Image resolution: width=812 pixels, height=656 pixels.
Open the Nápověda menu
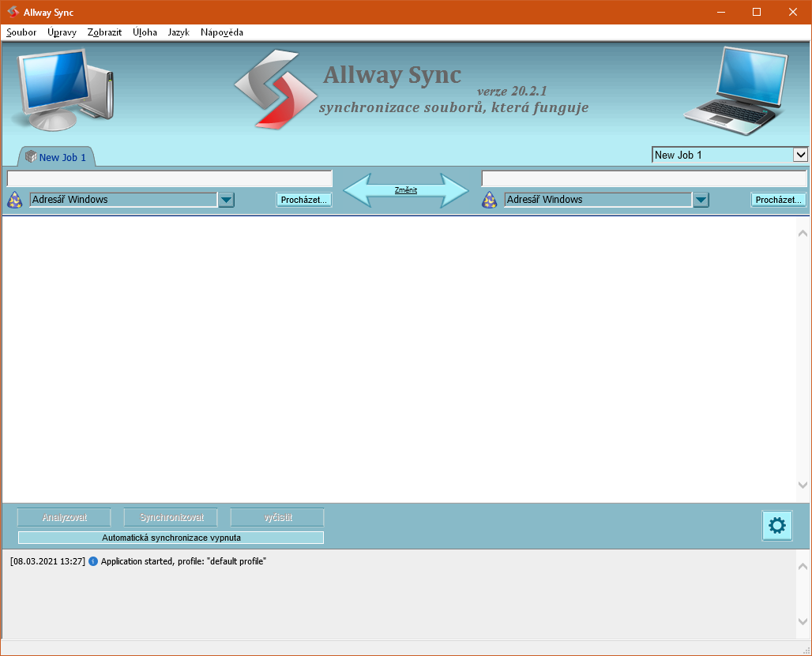click(x=222, y=32)
